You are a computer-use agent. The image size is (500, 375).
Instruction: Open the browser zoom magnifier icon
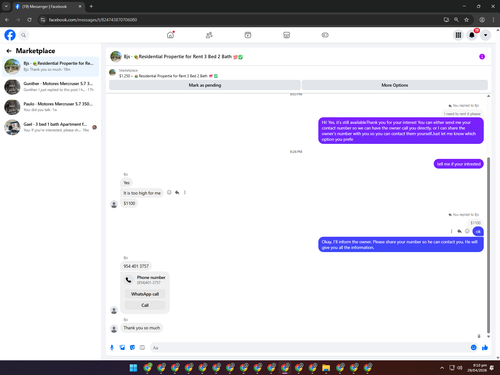tap(456, 20)
